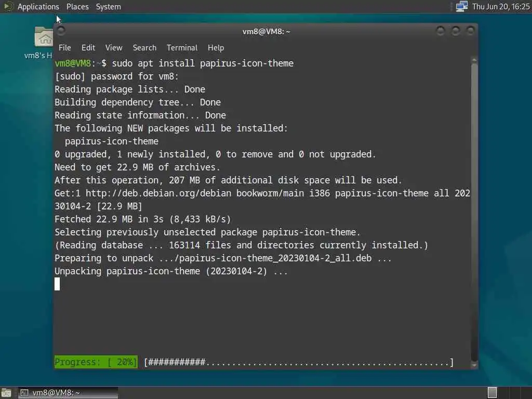532x399 pixels.
Task: Click the '[sudo] password for vm8:' line
Action: click(117, 76)
